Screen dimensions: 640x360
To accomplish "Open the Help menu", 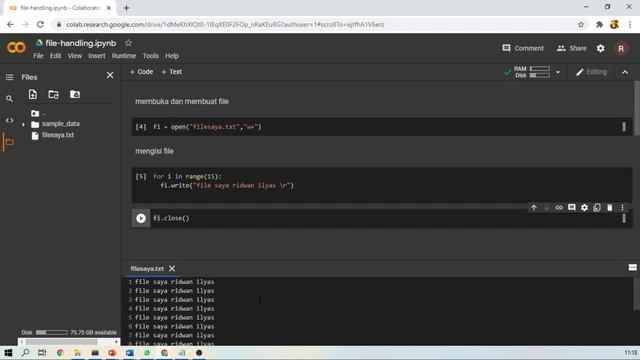I will [x=172, y=56].
